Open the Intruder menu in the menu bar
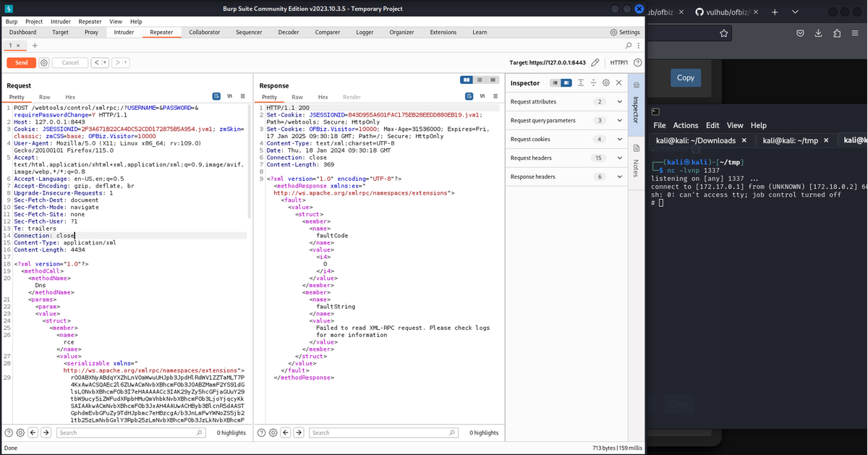This screenshot has height=455, width=868. point(61,22)
